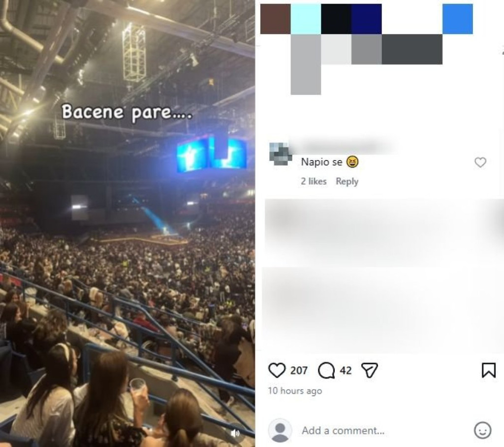Reply to the 'Napio se' comment
This screenshot has width=504, height=447.
click(x=347, y=181)
